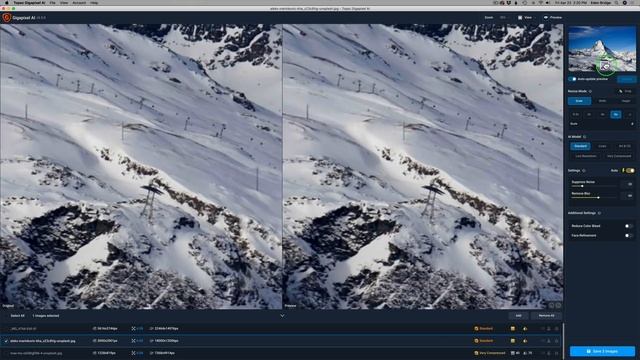Image resolution: width=640 pixels, height=360 pixels.
Task: Click the Save 2 Images button
Action: click(x=602, y=351)
